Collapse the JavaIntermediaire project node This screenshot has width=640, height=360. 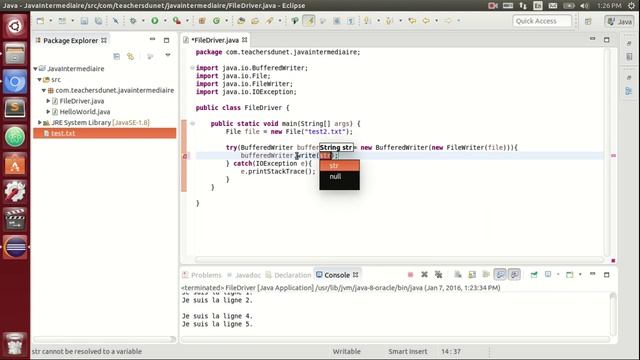[x=36, y=69]
